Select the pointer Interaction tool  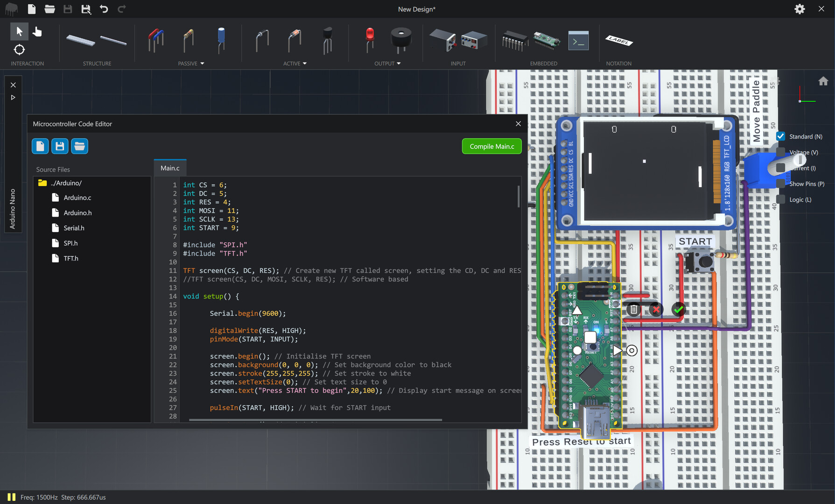[19, 31]
